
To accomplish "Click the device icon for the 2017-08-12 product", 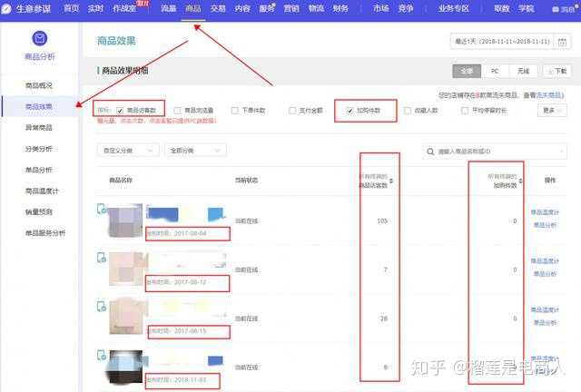I will (x=102, y=258).
